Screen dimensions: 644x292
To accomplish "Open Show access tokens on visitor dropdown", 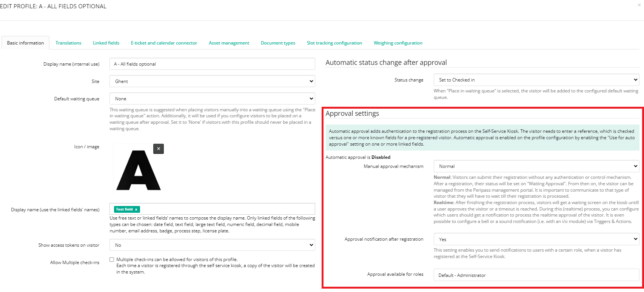I will [212, 245].
